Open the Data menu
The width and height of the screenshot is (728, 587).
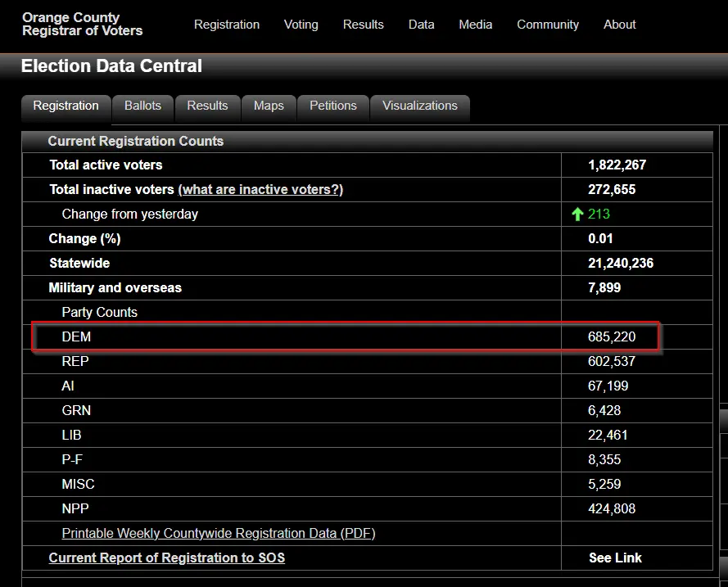click(x=421, y=25)
